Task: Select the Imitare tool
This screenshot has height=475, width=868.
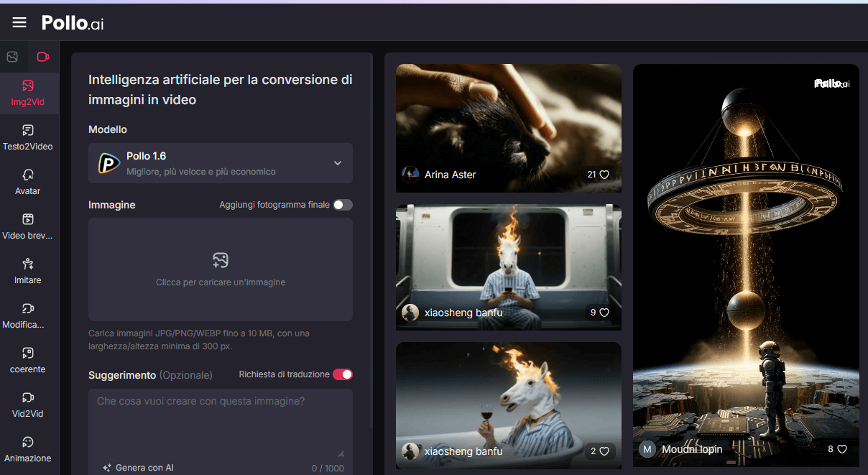Action: coord(29,272)
